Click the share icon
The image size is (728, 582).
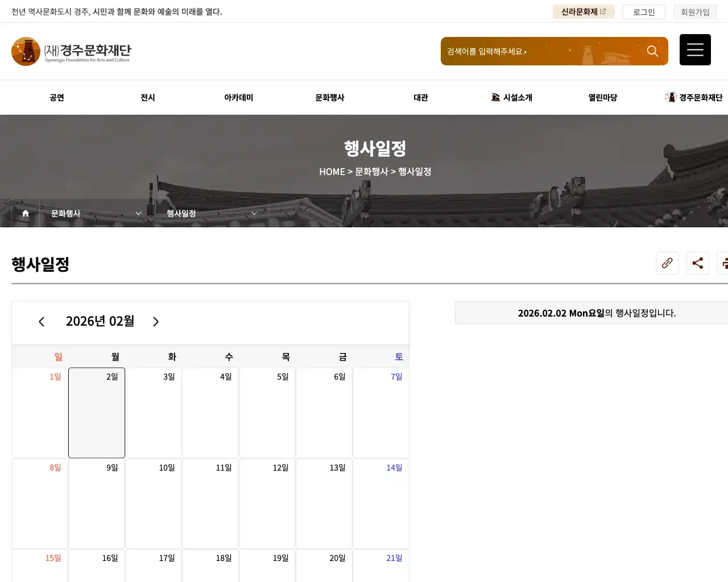click(x=697, y=263)
